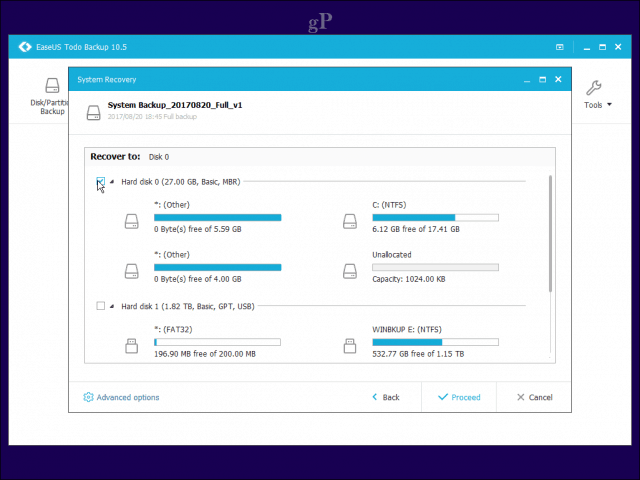This screenshot has height=480, width=640.
Task: Click the System Backup_20170820_Full_v1 title
Action: pos(175,105)
